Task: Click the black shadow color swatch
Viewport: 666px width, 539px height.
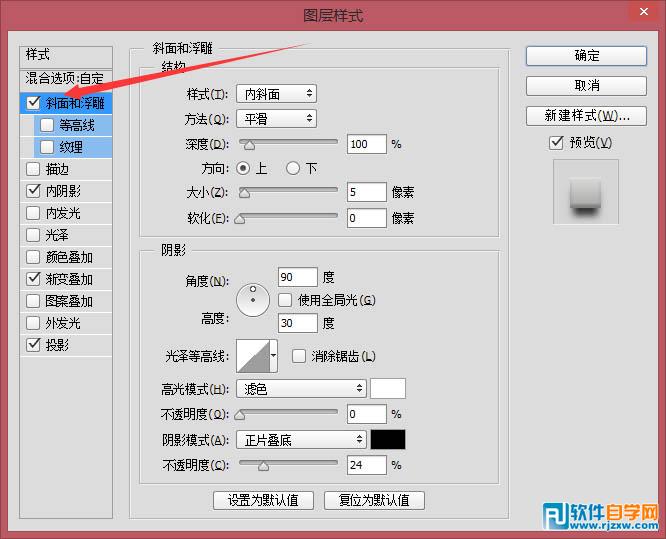Action: coord(388,440)
